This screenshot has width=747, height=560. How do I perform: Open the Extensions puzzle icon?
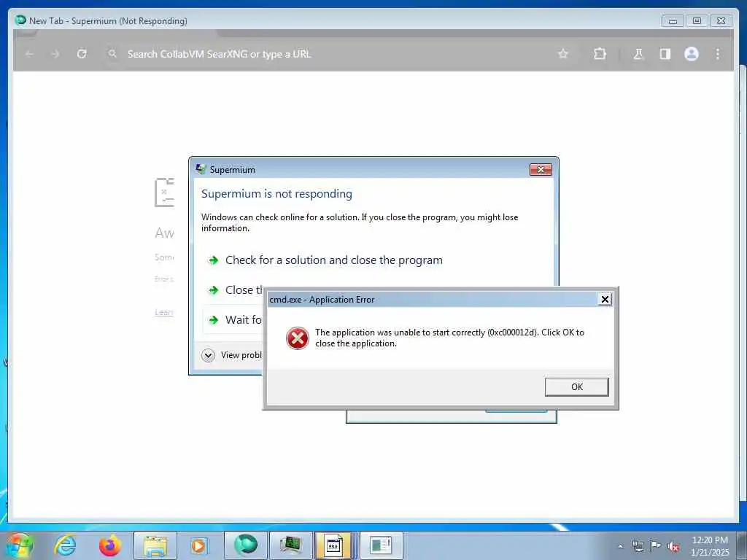pyautogui.click(x=600, y=54)
